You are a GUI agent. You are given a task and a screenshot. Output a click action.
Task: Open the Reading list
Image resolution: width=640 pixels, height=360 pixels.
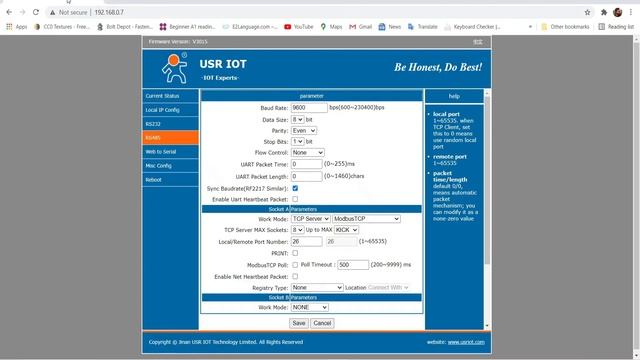click(x=616, y=27)
